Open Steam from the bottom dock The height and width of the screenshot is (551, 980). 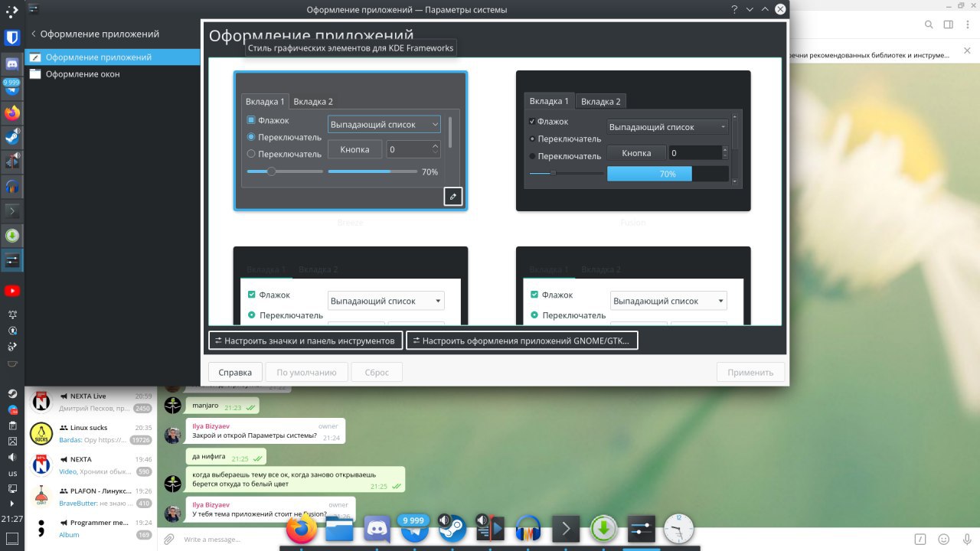pos(452,528)
